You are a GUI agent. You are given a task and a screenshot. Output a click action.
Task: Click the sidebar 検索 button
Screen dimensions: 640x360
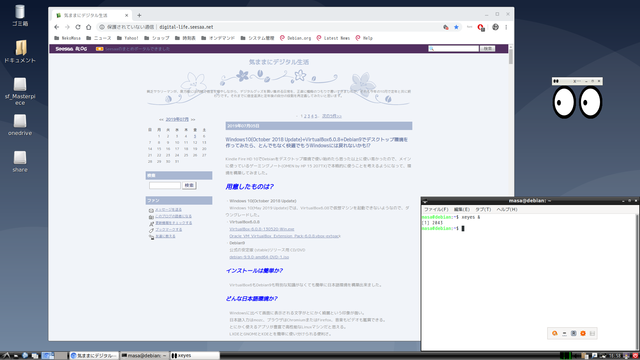tap(189, 185)
